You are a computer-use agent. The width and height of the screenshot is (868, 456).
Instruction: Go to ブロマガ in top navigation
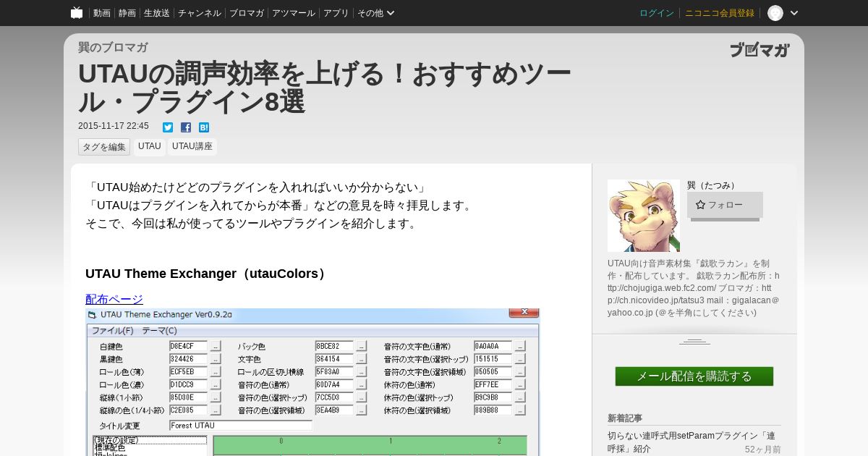pos(247,13)
